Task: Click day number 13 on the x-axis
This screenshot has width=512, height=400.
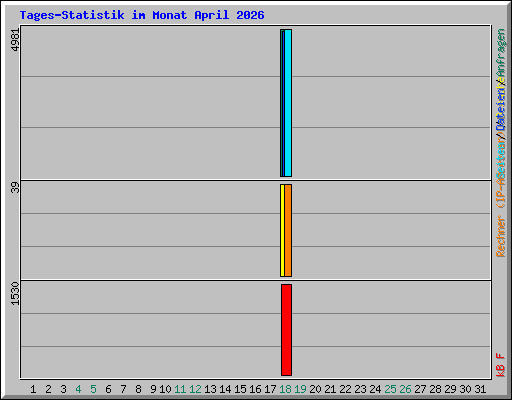Action: click(x=210, y=389)
